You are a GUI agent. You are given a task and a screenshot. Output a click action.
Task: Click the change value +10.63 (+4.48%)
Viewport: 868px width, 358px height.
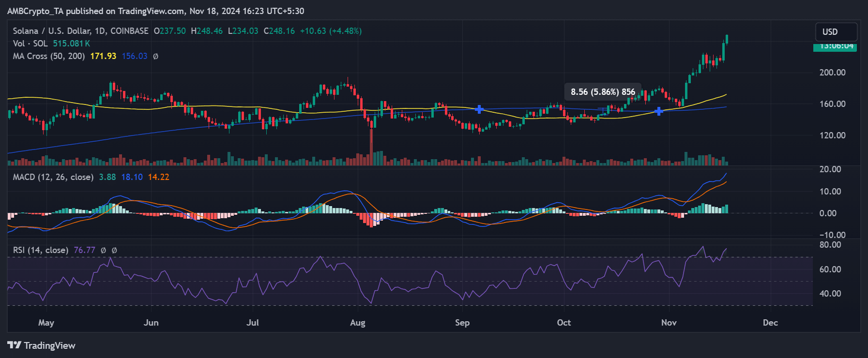[x=331, y=31]
